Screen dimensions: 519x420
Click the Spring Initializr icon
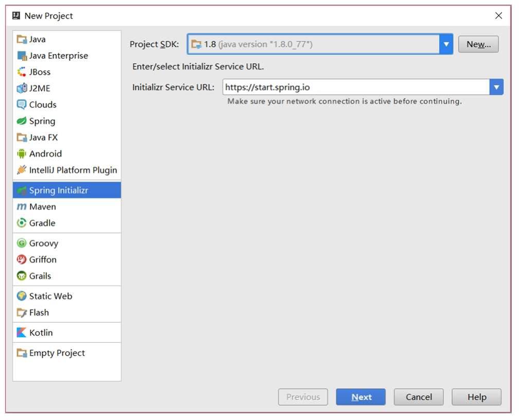point(22,190)
